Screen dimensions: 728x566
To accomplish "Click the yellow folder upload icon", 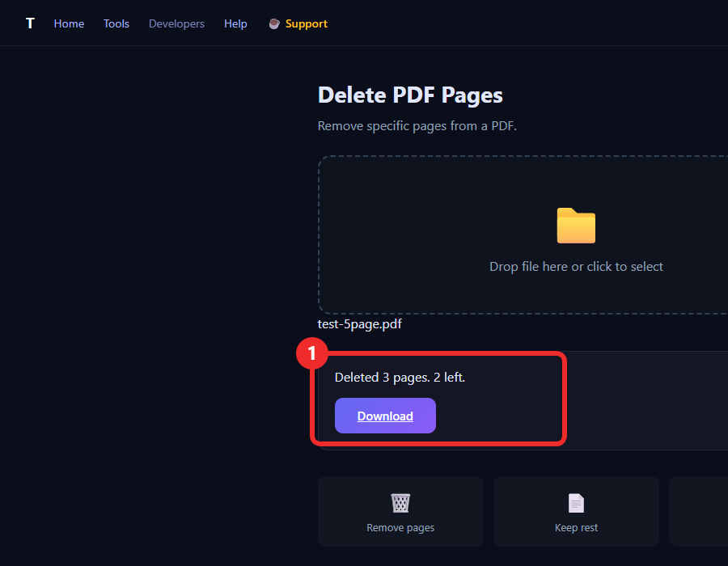I will click(x=576, y=226).
